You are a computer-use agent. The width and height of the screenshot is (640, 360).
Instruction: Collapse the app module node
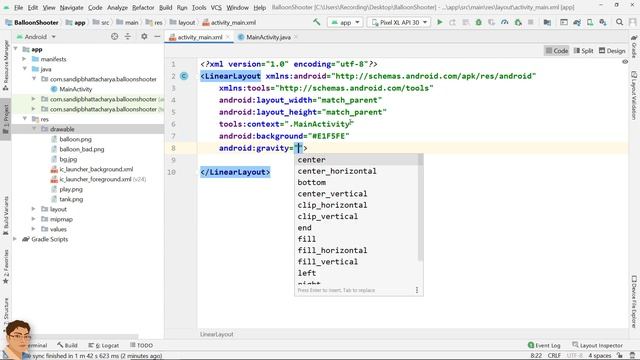[16, 49]
